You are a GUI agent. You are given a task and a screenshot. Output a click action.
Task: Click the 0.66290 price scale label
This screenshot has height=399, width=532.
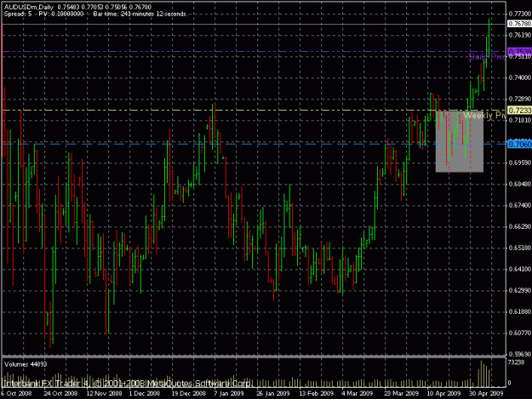(x=520, y=226)
